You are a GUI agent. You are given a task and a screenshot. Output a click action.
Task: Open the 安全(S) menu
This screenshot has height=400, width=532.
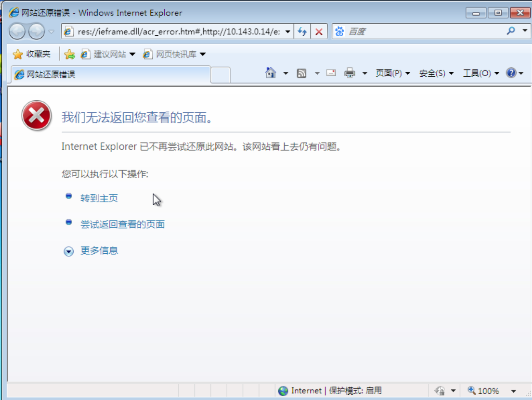(x=436, y=73)
